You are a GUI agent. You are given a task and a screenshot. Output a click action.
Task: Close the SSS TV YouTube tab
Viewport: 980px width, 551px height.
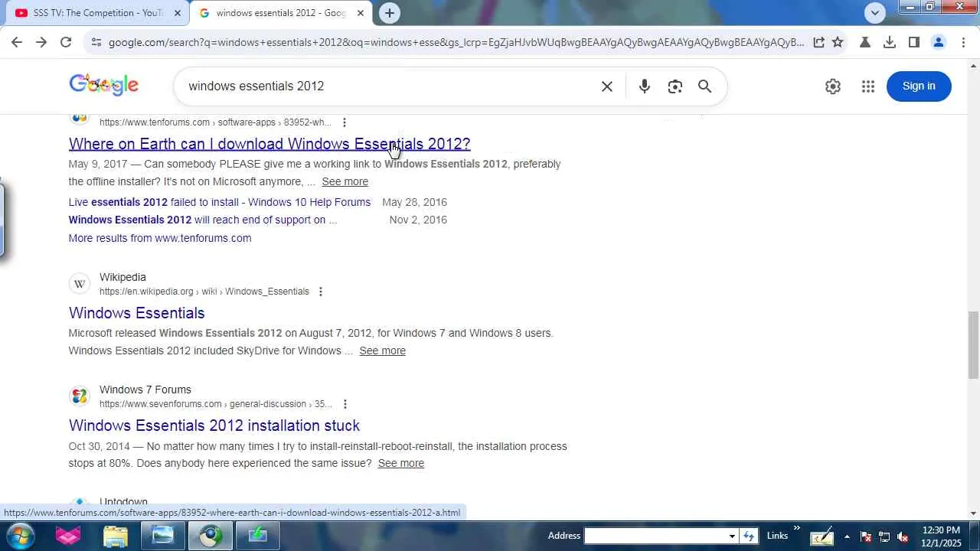pos(178,13)
